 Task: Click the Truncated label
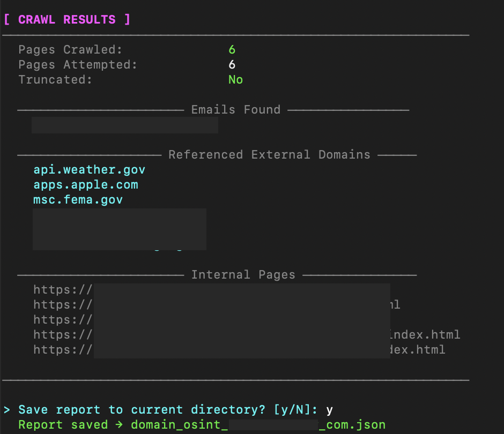tap(55, 80)
